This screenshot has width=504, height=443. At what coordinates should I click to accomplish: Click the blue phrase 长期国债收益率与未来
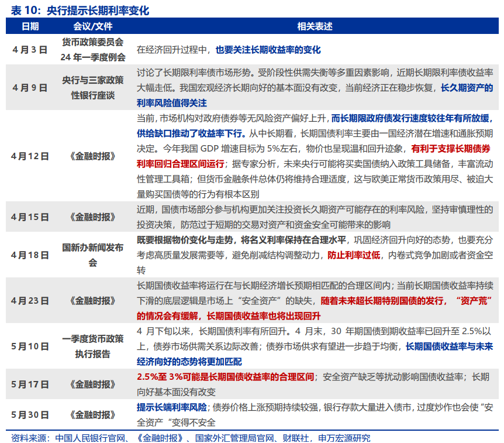point(450,346)
